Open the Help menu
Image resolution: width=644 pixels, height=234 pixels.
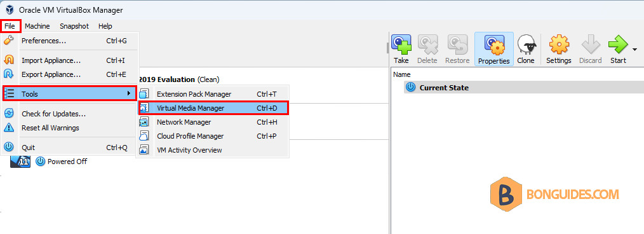point(105,26)
